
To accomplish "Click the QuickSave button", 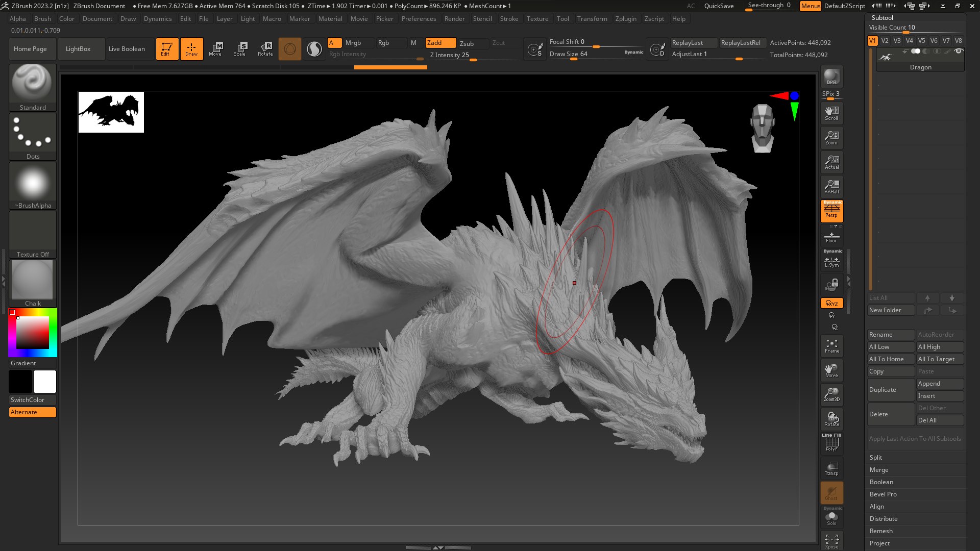I will point(719,6).
